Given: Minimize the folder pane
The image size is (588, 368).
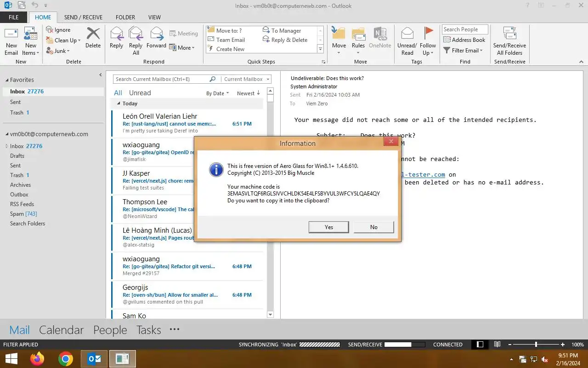Looking at the screenshot, I should (101, 75).
